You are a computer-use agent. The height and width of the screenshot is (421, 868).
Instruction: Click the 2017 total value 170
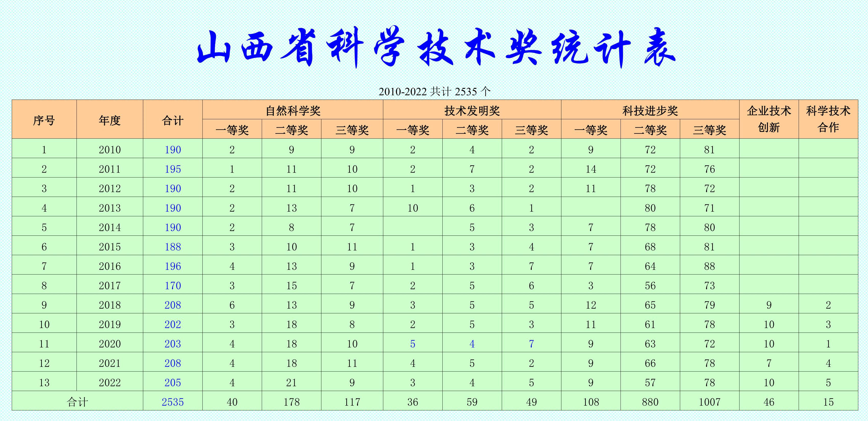172,285
